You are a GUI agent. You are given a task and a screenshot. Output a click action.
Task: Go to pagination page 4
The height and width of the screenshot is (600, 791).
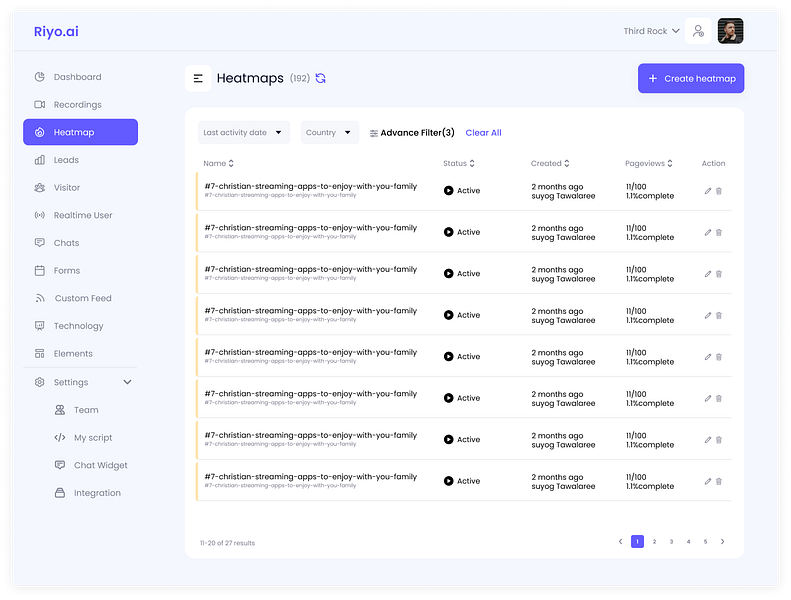pyautogui.click(x=689, y=541)
